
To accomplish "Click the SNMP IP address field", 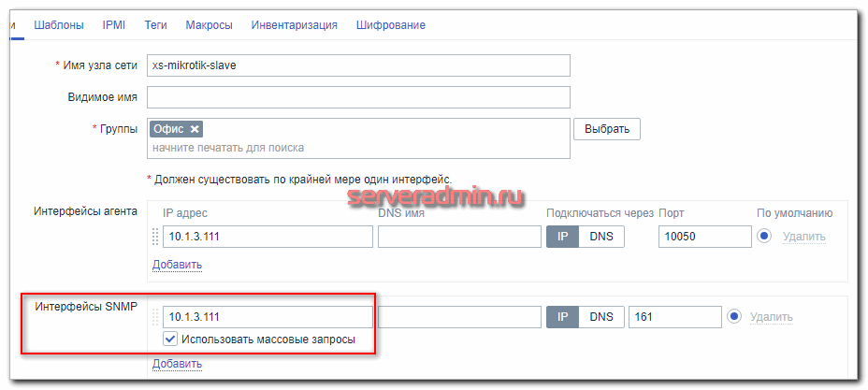I will tap(267, 317).
